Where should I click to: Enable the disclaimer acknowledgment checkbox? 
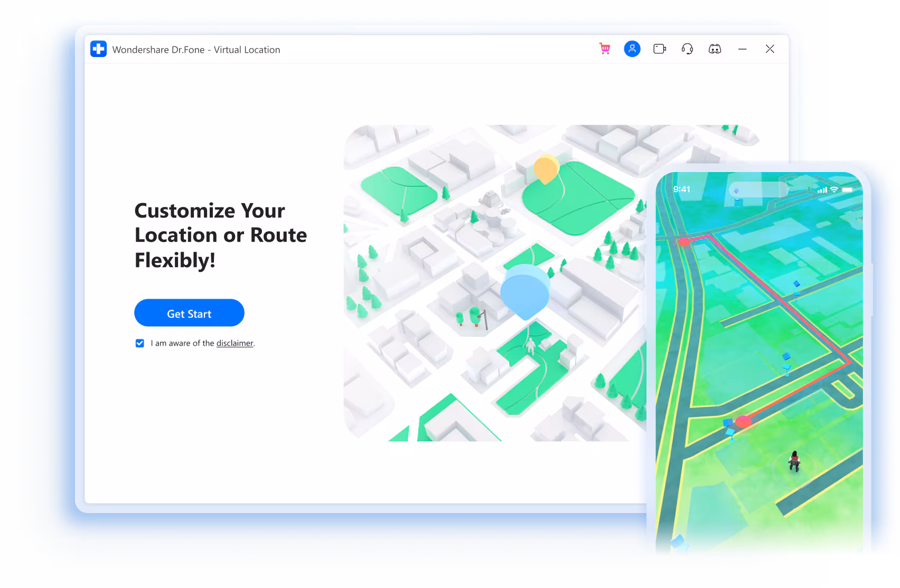139,343
